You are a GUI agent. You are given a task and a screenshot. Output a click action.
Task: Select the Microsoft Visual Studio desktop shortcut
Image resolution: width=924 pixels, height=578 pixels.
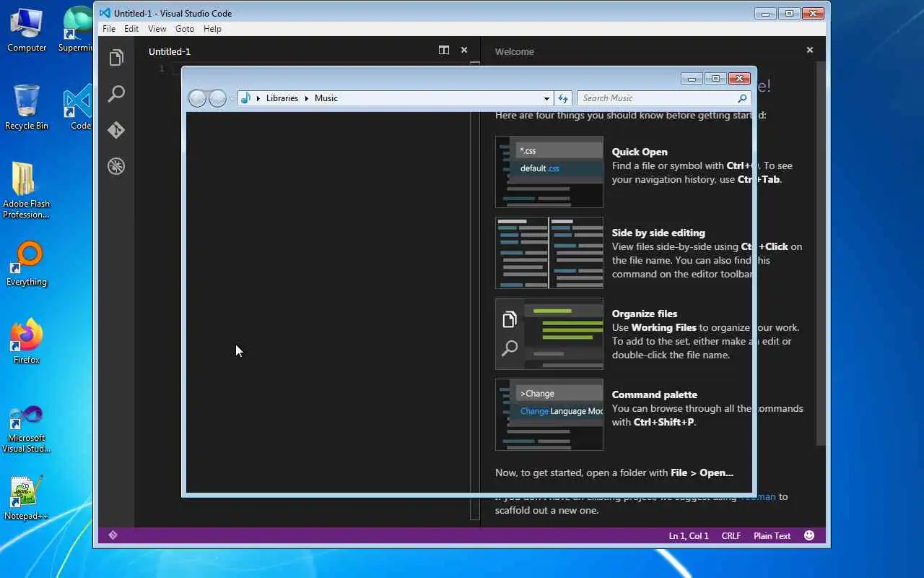27,429
